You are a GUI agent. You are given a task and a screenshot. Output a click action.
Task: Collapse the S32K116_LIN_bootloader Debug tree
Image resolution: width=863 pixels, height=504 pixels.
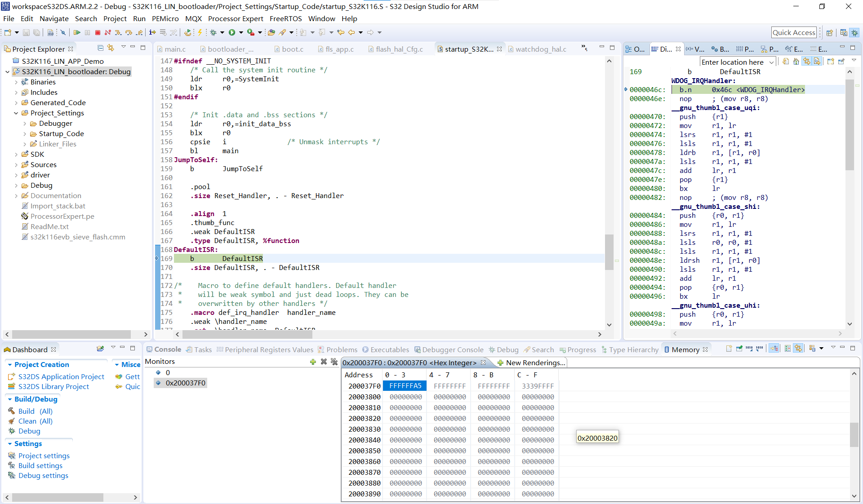coord(7,71)
